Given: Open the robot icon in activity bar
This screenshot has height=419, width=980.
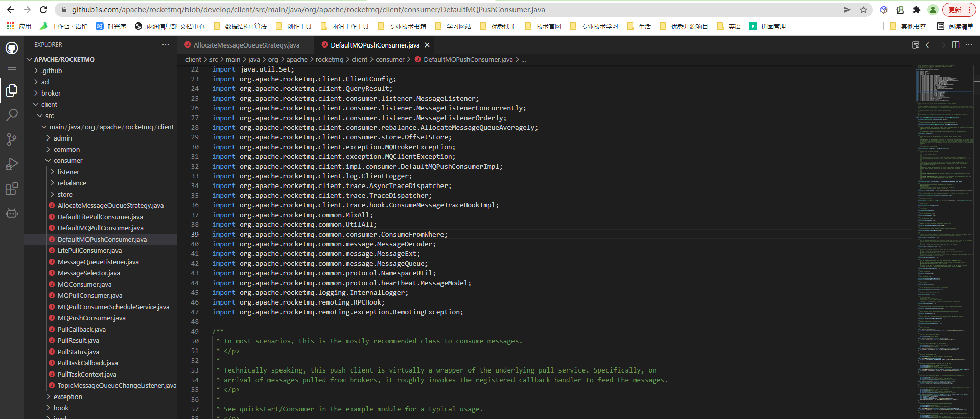Looking at the screenshot, I should point(12,213).
